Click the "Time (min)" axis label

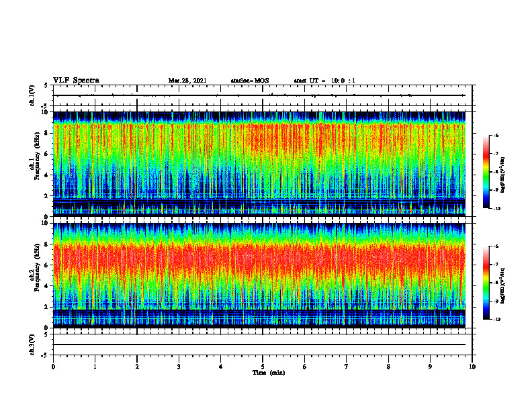pyautogui.click(x=269, y=373)
